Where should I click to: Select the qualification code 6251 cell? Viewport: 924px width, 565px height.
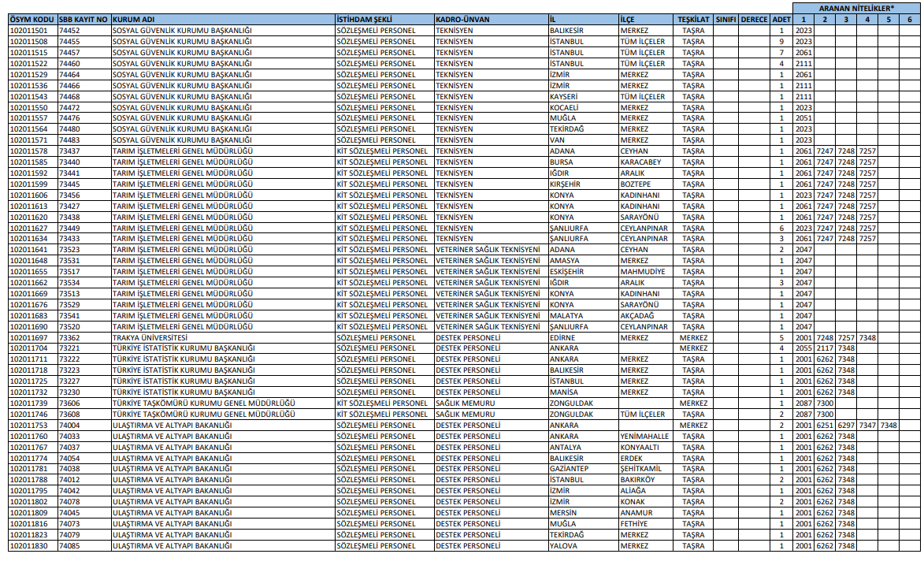[x=825, y=425]
